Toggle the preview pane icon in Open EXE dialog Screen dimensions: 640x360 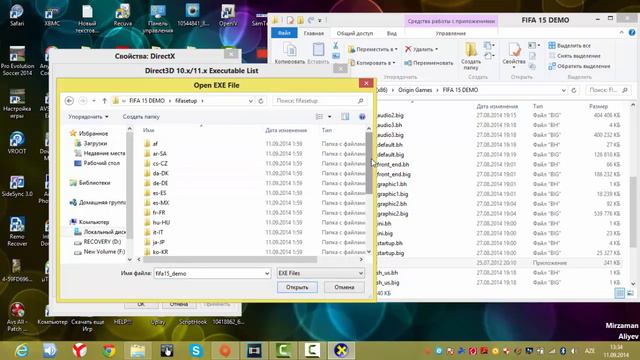coord(345,117)
